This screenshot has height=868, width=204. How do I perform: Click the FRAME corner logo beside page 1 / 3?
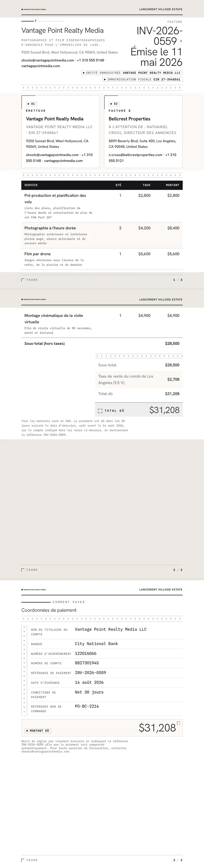[x=29, y=280]
